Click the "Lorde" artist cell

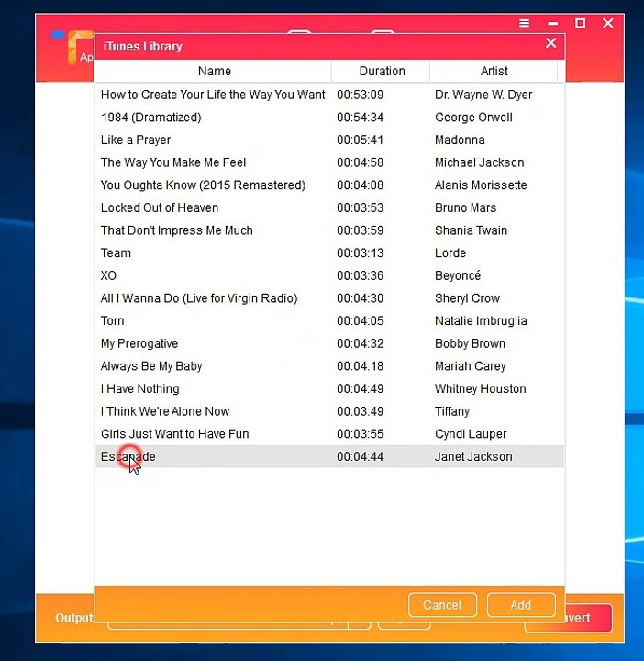tap(450, 253)
